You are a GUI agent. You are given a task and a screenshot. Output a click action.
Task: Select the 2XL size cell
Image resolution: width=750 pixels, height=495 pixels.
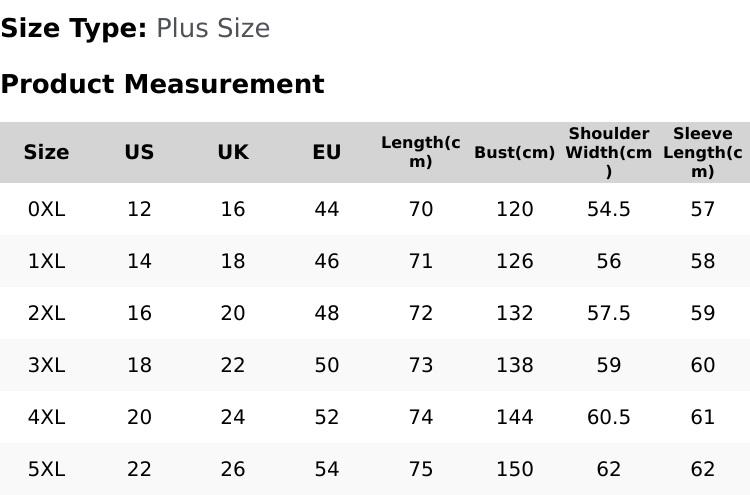point(46,313)
